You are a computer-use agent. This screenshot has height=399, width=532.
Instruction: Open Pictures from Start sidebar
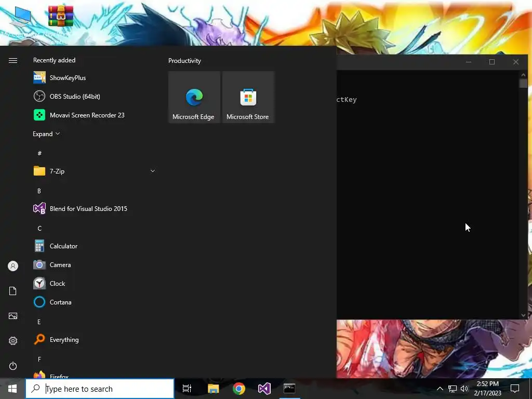[x=13, y=316]
